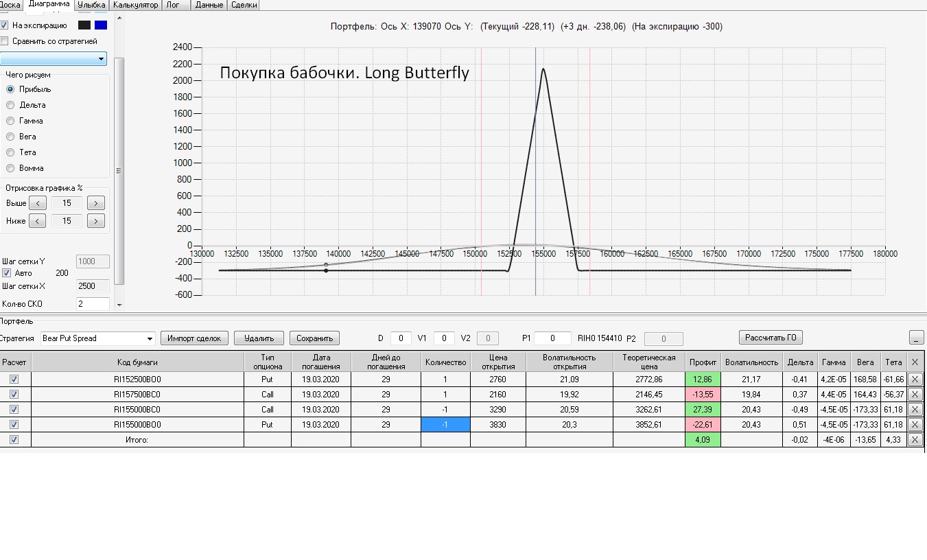Screen dimensions: 927x560
Task: Select the Дельта chart option
Action: (10, 105)
